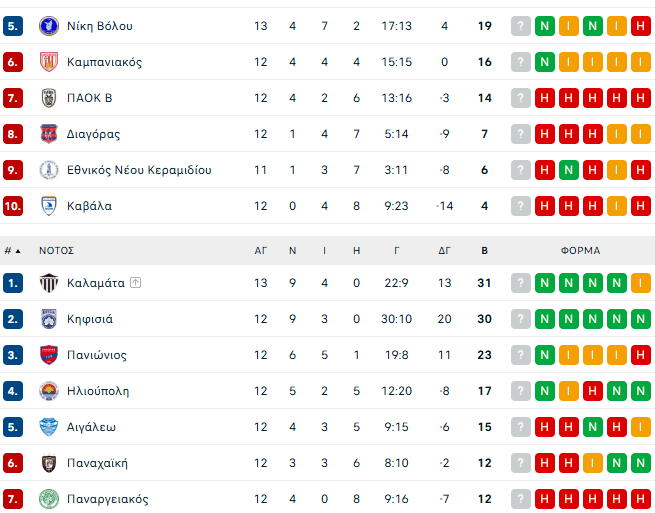Click the red H form badge for Πανιώνιος
The image size is (655, 513).
pyautogui.click(x=640, y=355)
